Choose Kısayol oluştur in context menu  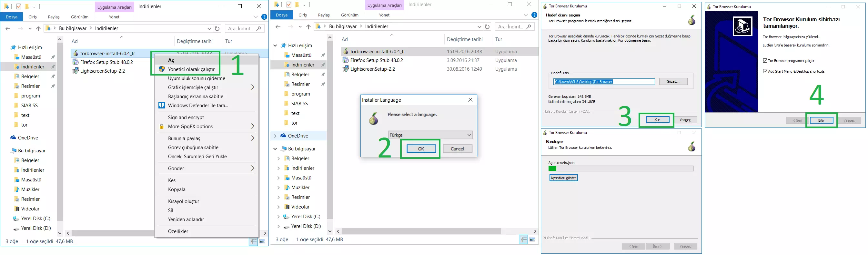click(x=206, y=201)
